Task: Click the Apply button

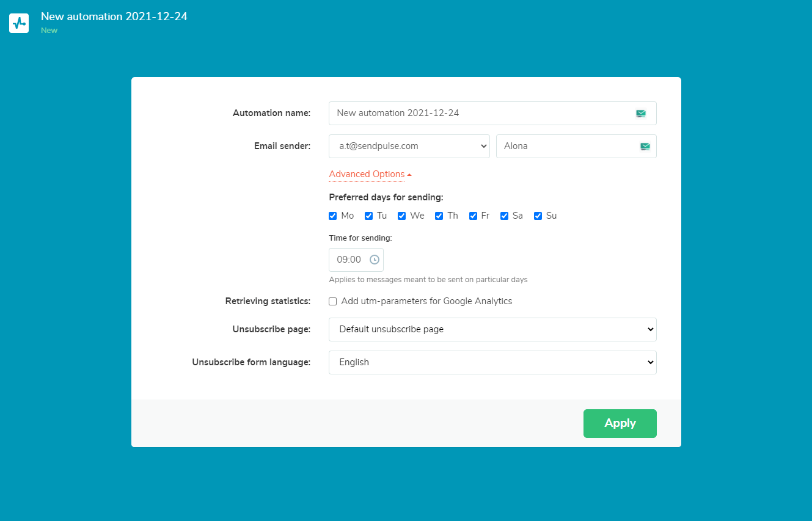Action: pyautogui.click(x=620, y=423)
